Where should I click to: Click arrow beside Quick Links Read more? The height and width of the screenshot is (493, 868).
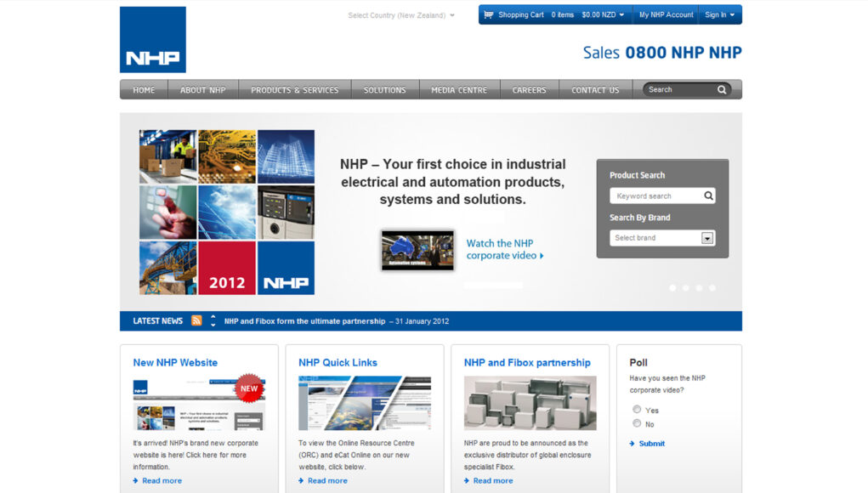coord(301,481)
